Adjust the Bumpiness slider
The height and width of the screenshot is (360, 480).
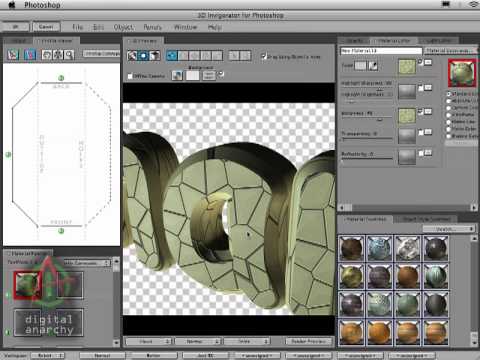point(367,119)
